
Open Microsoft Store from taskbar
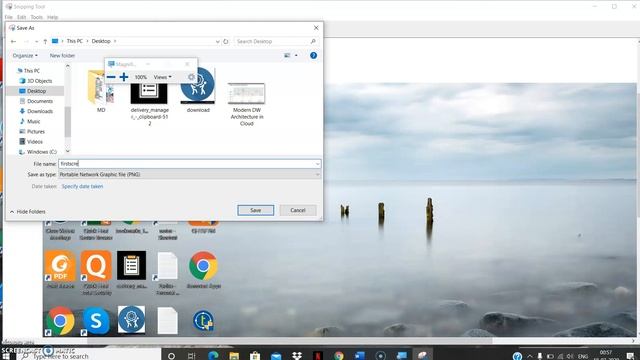point(255,356)
